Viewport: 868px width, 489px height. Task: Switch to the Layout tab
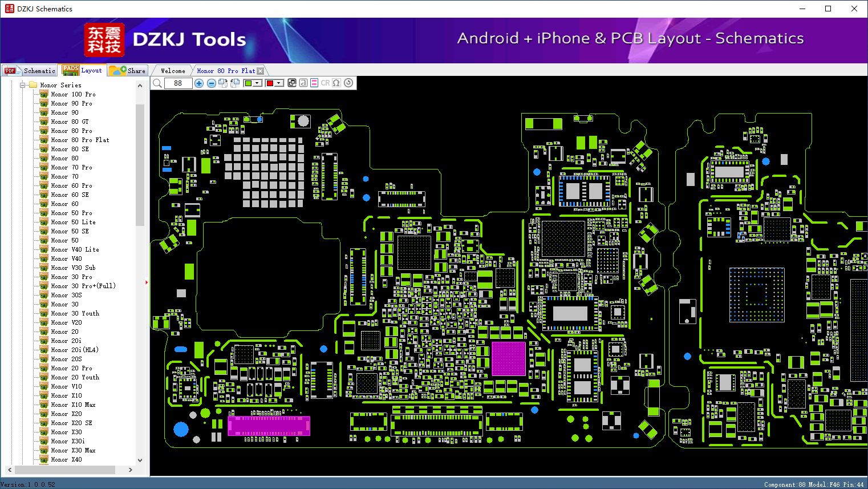(83, 70)
